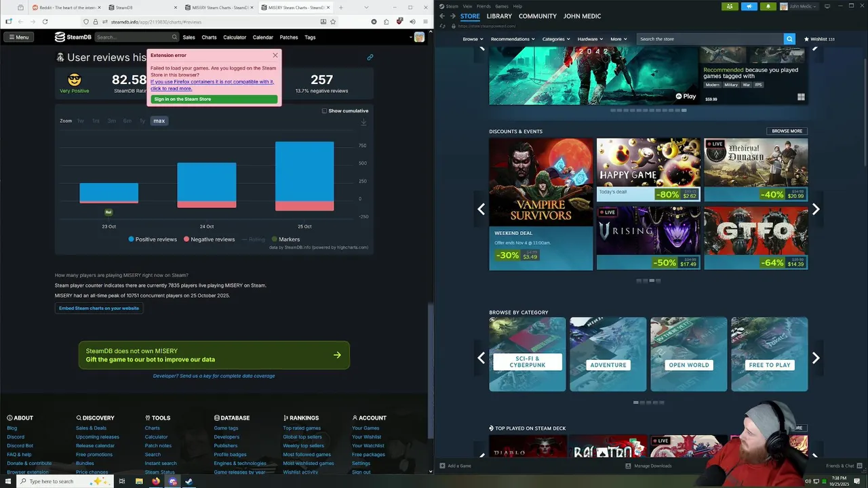Click the blue Steam announcements megaphone button
Screen dimensions: 868x488
[x=749, y=6]
